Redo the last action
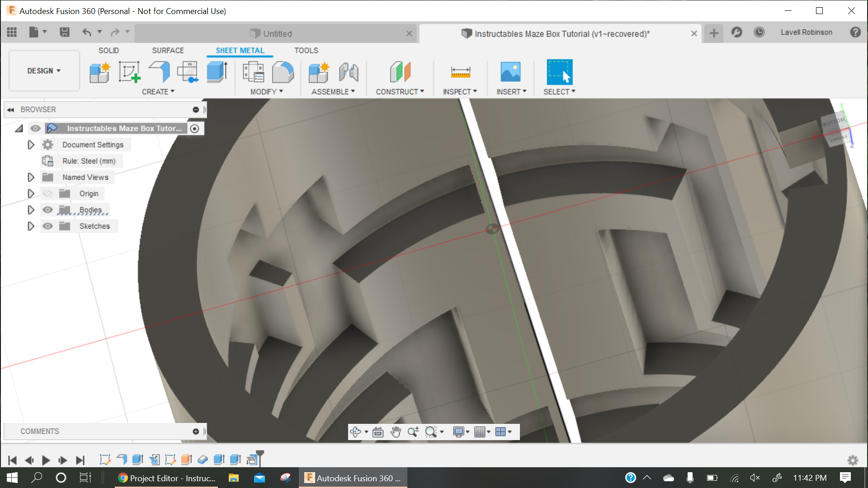Image resolution: width=868 pixels, height=488 pixels. [x=115, y=32]
